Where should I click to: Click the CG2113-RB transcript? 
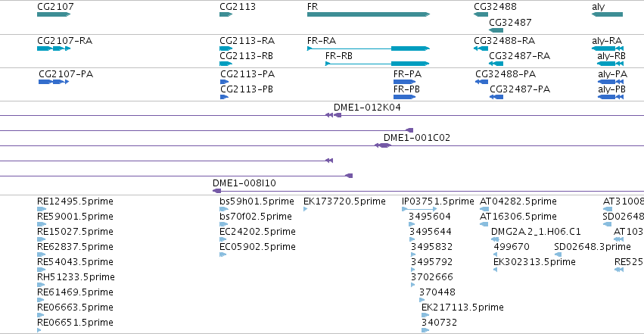(x=226, y=64)
